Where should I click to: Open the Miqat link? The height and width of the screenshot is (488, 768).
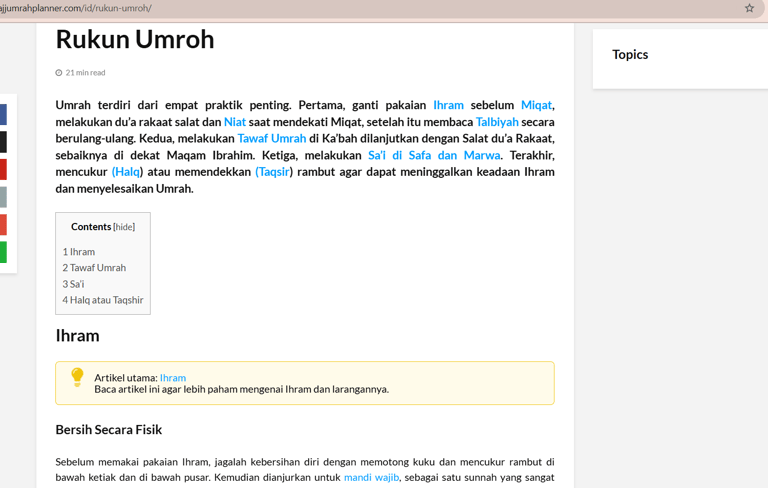[x=536, y=105]
